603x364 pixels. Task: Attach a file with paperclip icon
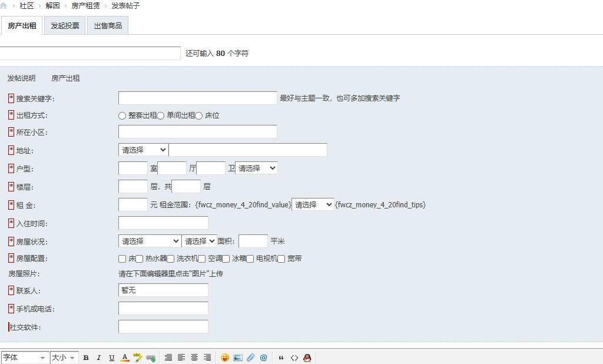[251, 358]
